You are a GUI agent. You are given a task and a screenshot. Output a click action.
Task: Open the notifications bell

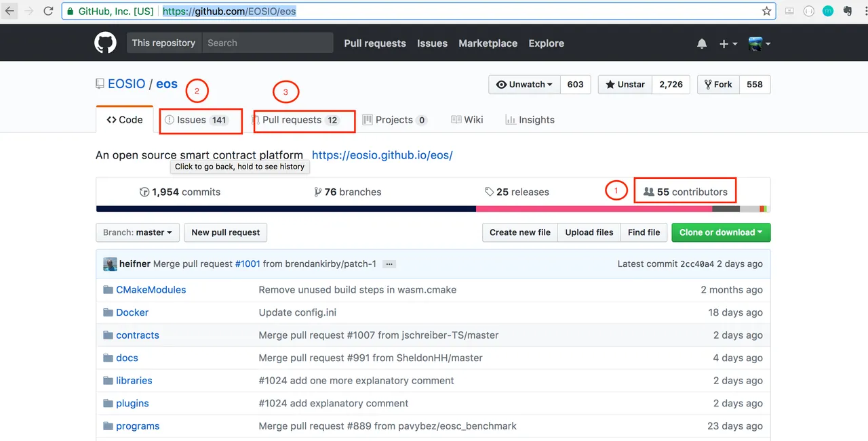pyautogui.click(x=702, y=43)
